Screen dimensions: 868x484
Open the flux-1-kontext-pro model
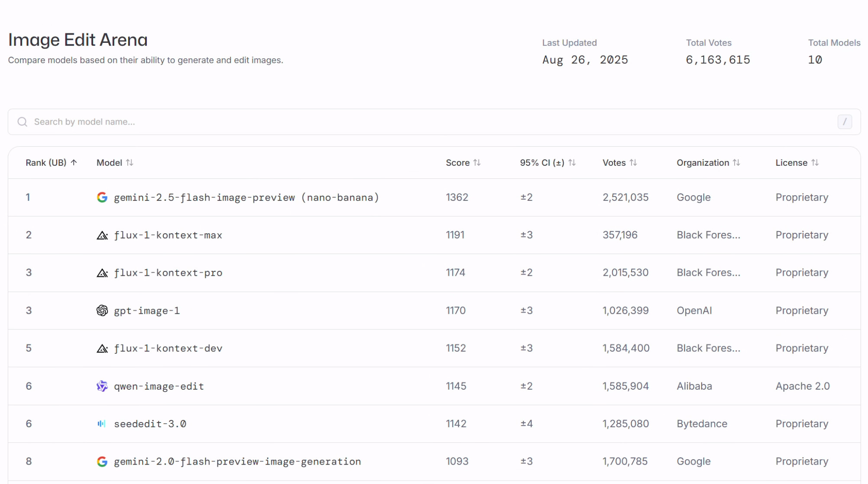click(168, 273)
